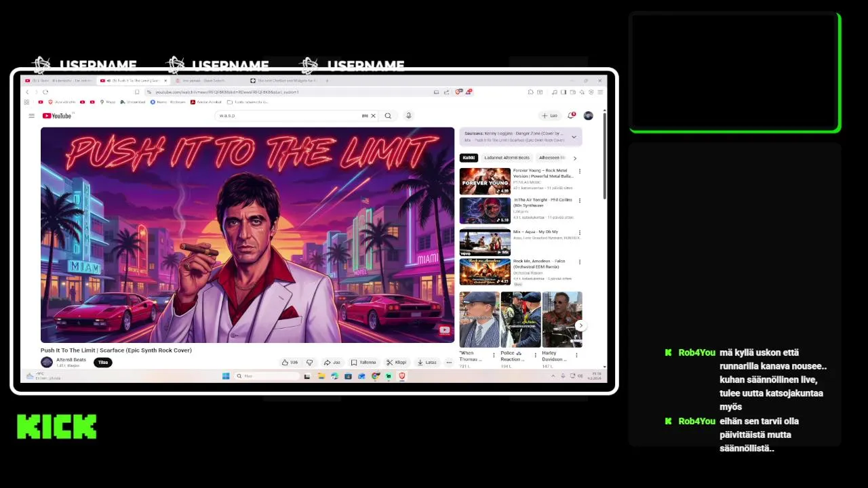The width and height of the screenshot is (868, 488).
Task: Reload the page in the browser toolbar
Action: (x=45, y=92)
